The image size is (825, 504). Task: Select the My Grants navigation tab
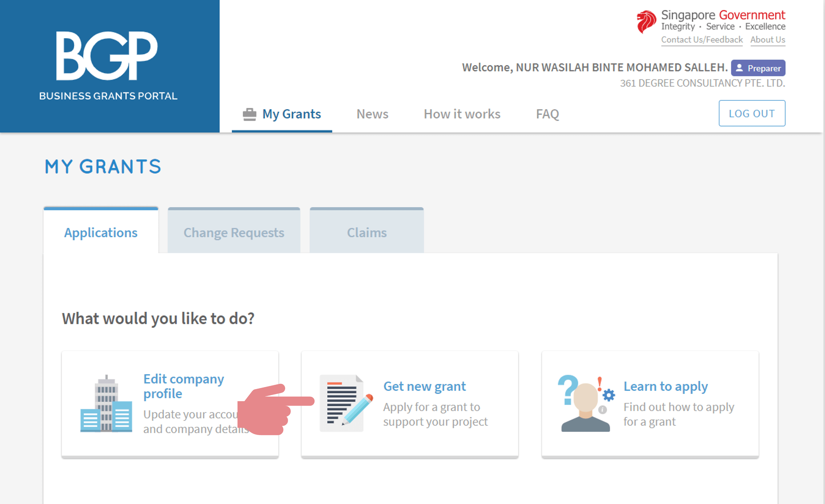(x=291, y=114)
